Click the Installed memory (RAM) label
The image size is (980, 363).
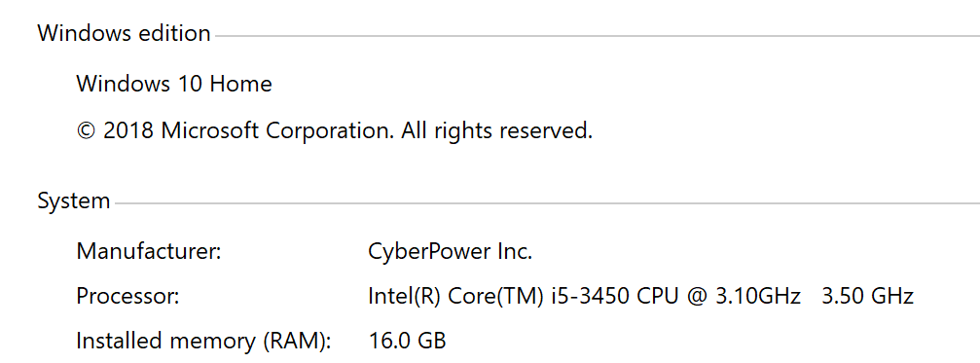click(x=203, y=342)
